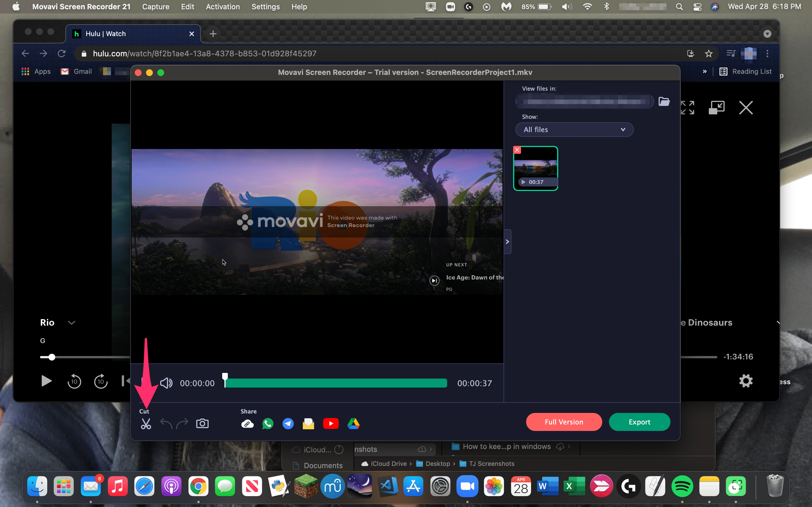The width and height of the screenshot is (812, 507).
Task: Click the green timeline seek bar
Action: click(x=336, y=383)
